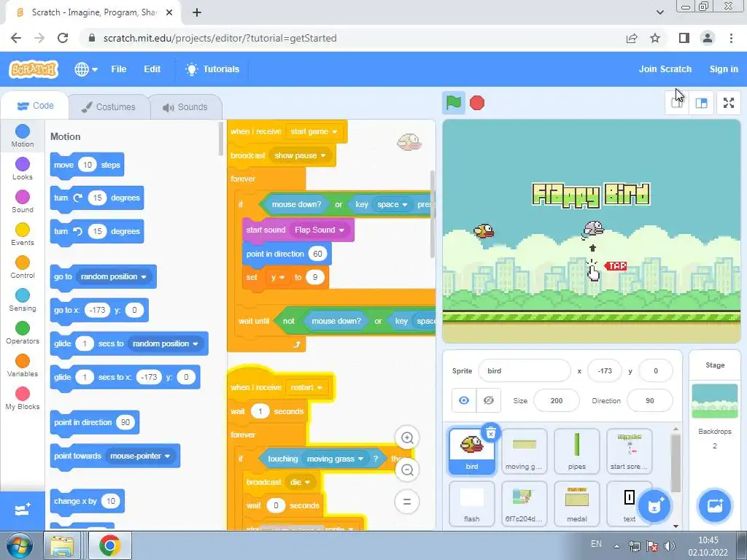Viewport: 747px width, 560px height.
Task: Select the Sound block category
Action: [x=23, y=201]
